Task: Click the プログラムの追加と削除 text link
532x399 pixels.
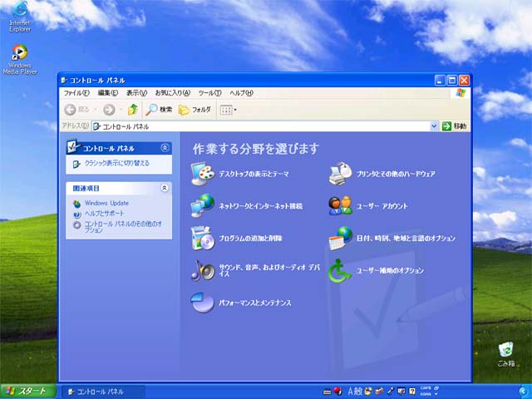Action: tap(250, 239)
